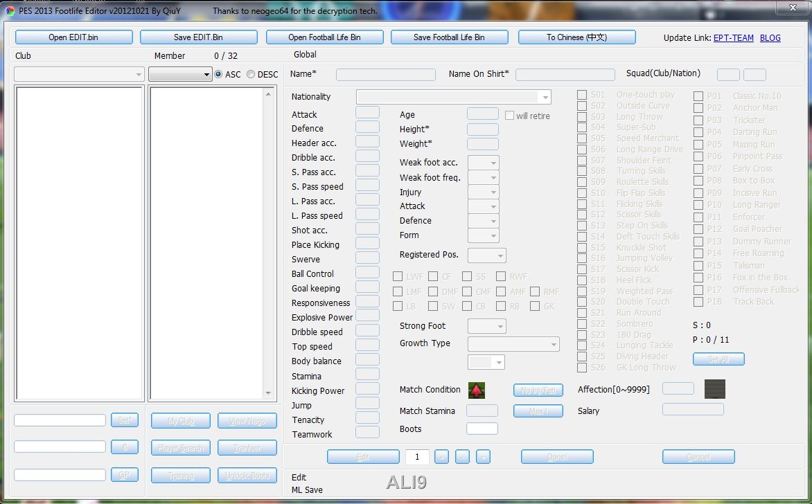Image resolution: width=812 pixels, height=504 pixels.
Task: Open the EPT-TEAM update link
Action: point(733,38)
